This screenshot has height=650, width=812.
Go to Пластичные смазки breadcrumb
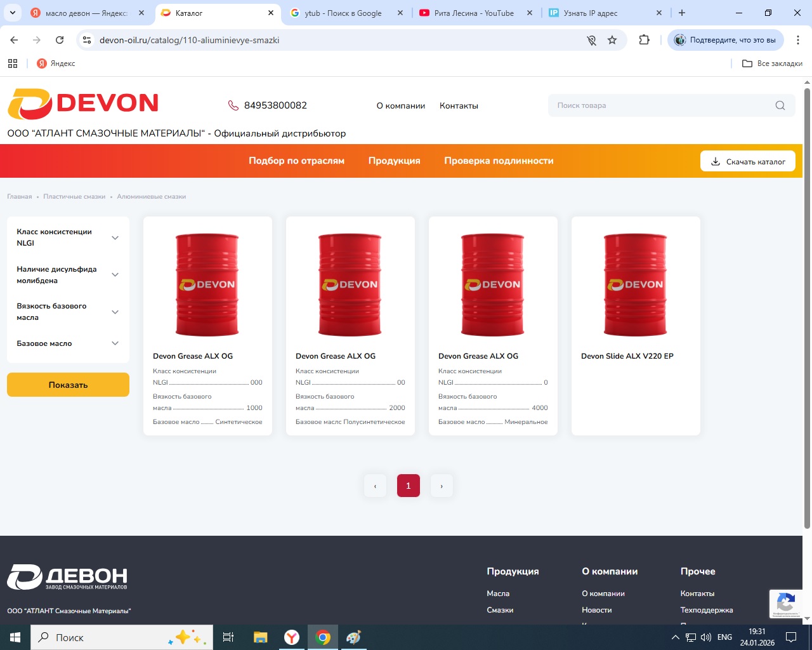(74, 197)
